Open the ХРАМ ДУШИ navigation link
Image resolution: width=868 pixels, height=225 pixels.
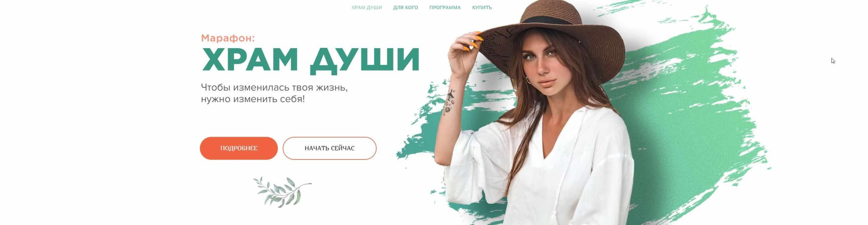tap(367, 7)
